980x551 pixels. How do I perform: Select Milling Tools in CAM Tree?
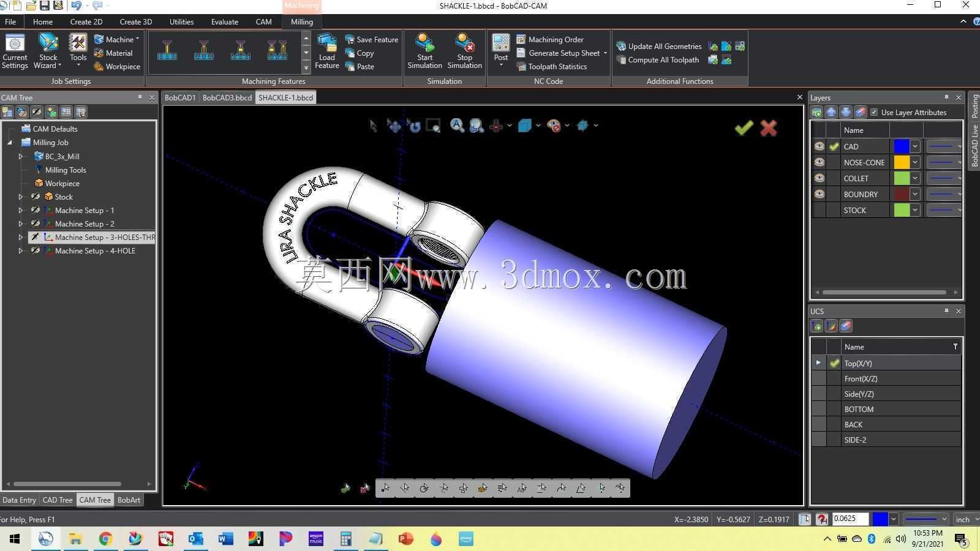[x=66, y=170]
